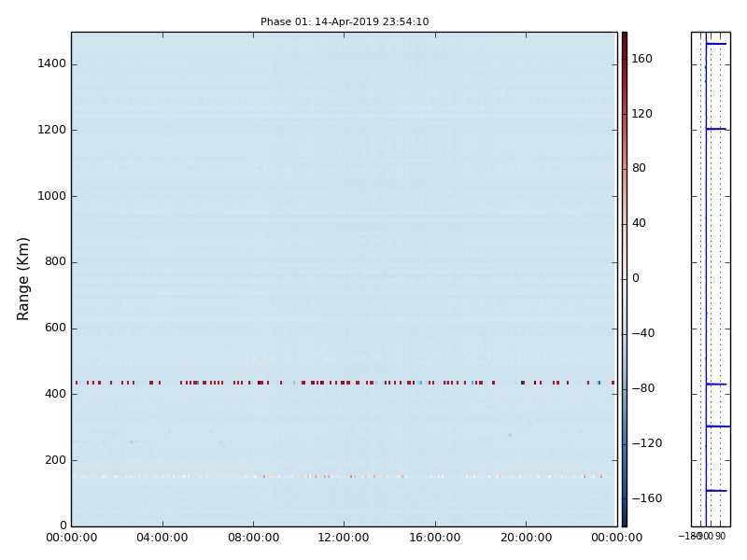Click the 08:00:00 time axis label
The image size is (747, 560).
click(x=253, y=538)
